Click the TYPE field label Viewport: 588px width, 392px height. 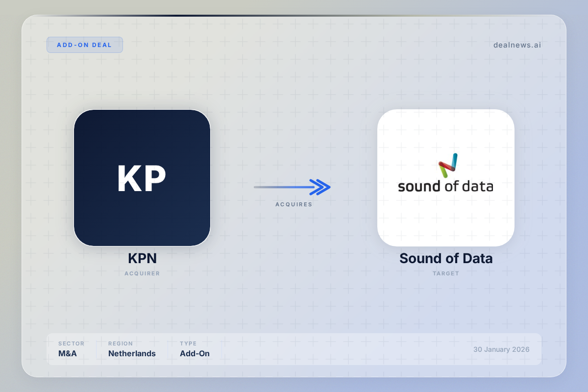pyautogui.click(x=188, y=343)
